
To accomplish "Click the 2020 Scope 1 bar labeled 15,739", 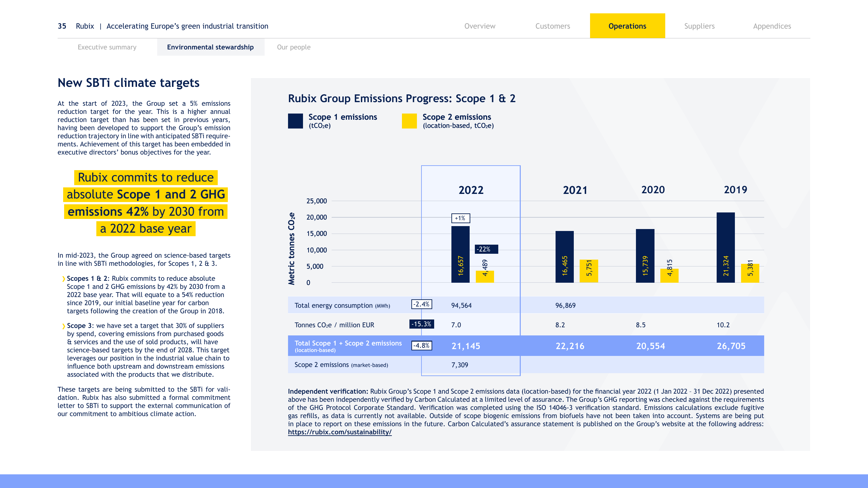I will pos(645,256).
